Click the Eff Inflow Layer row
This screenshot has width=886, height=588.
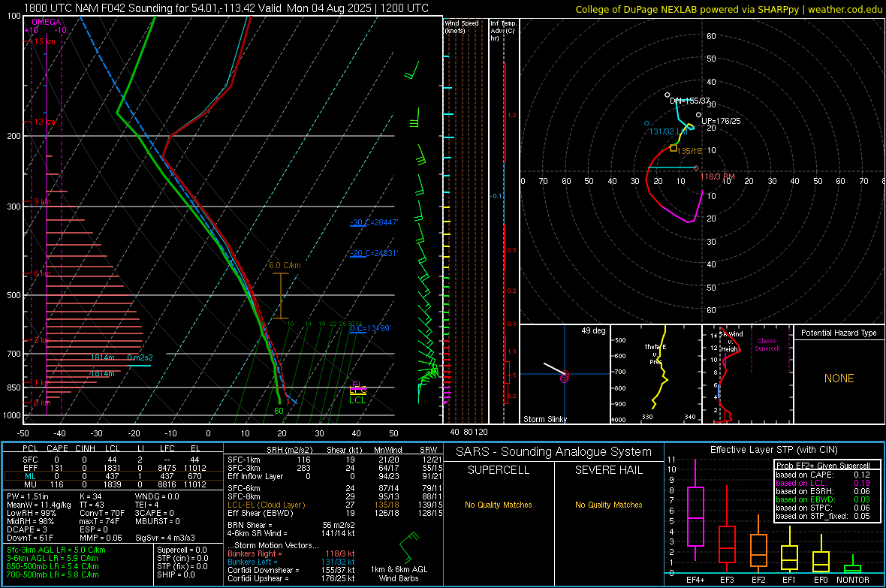click(x=335, y=476)
